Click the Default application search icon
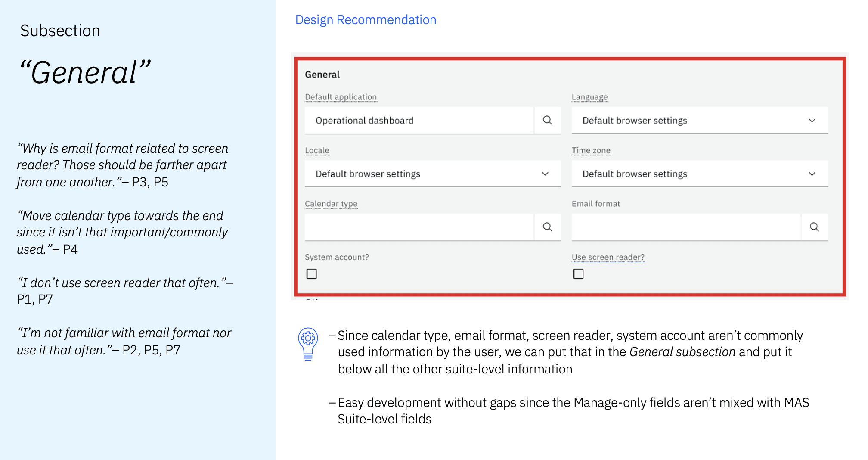This screenshot has width=868, height=460. [x=547, y=121]
